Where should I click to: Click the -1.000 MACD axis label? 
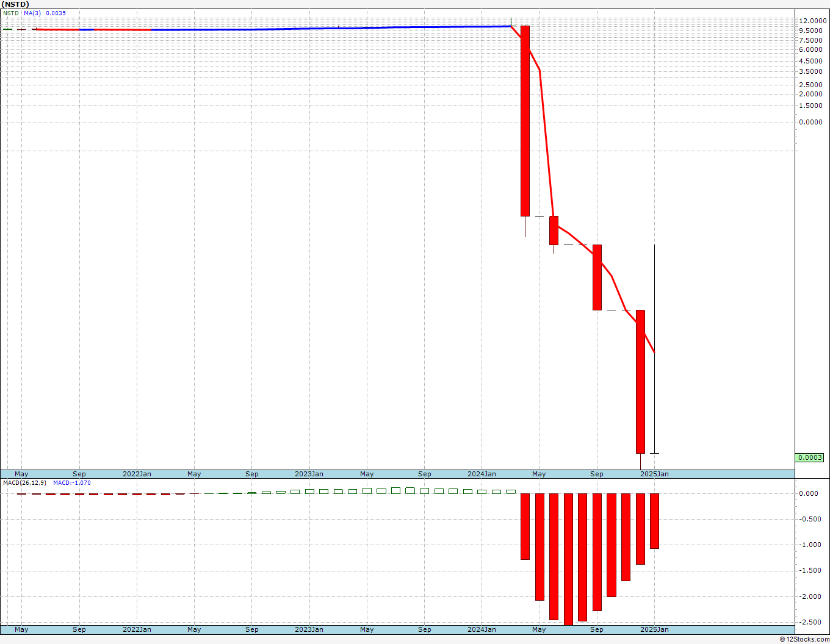(x=809, y=545)
